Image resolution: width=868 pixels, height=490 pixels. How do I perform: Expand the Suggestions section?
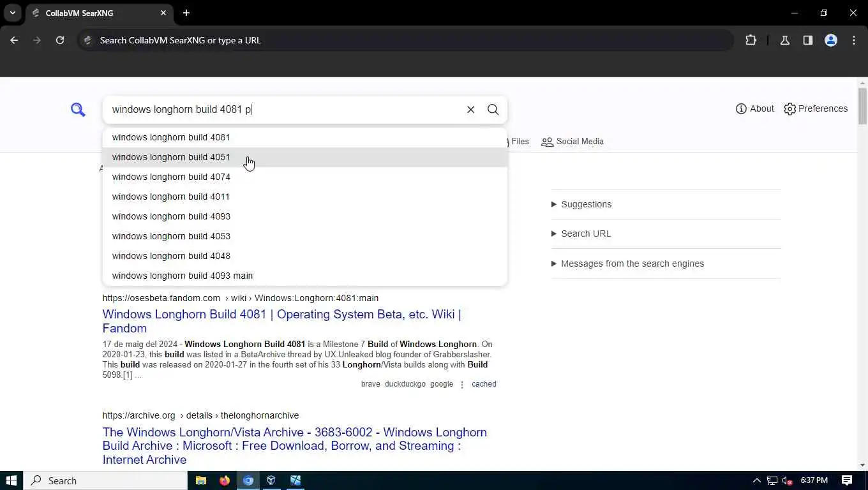[x=581, y=204]
